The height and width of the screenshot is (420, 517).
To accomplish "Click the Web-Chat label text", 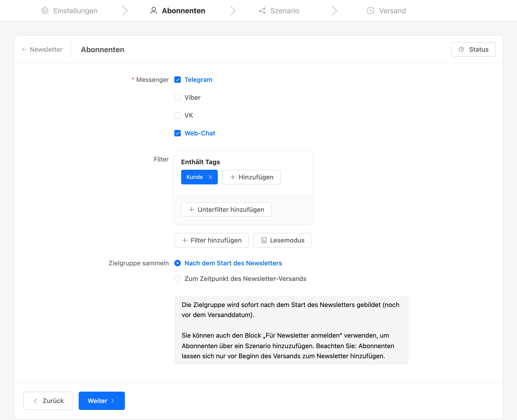I will [200, 133].
